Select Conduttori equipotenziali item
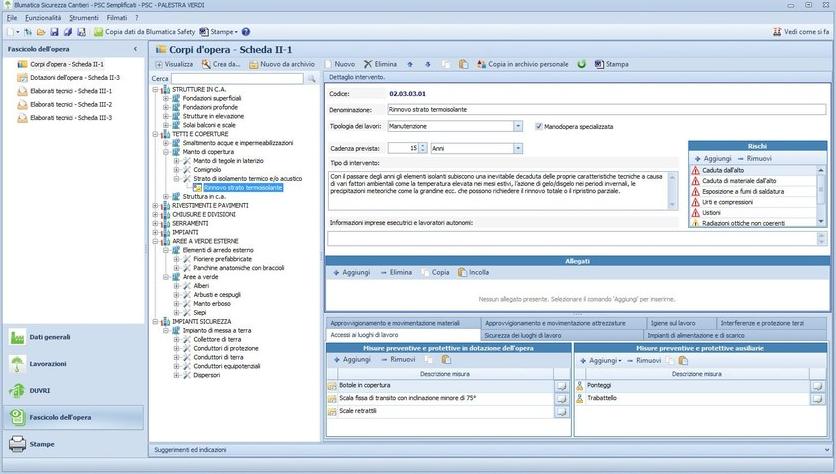The image size is (836, 474). 227,366
